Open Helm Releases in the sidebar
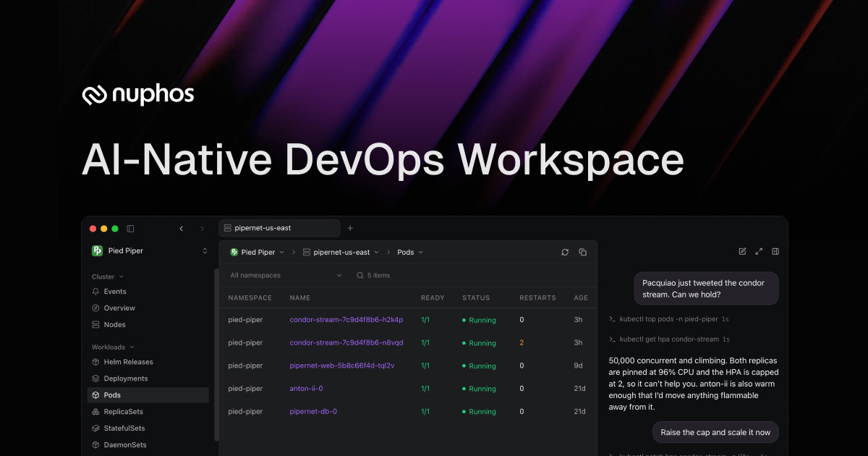 (x=148, y=362)
